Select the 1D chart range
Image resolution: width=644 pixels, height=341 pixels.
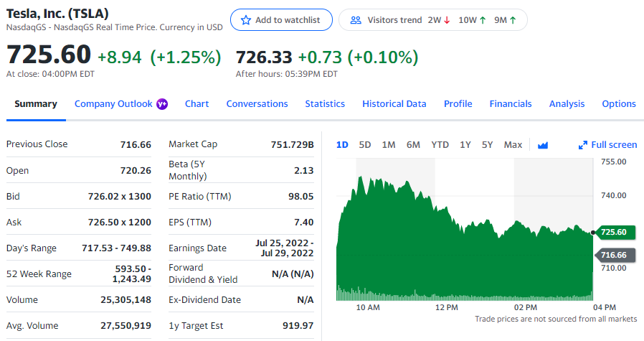click(x=342, y=145)
